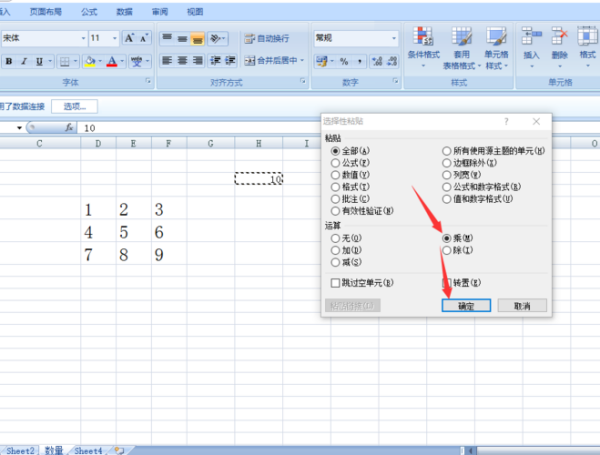Image resolution: width=600 pixels, height=455 pixels.
Task: Open text orientation options
Action: (217, 38)
